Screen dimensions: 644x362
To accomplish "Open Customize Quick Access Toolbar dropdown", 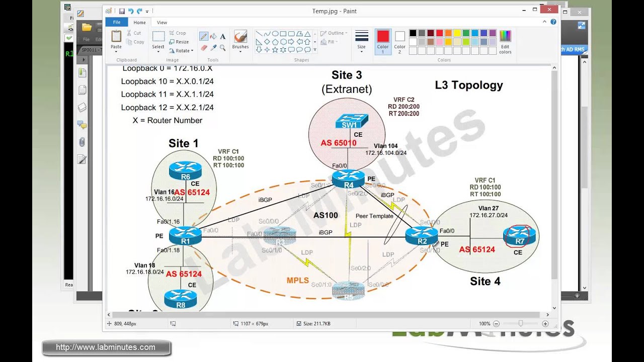I will [147, 11].
